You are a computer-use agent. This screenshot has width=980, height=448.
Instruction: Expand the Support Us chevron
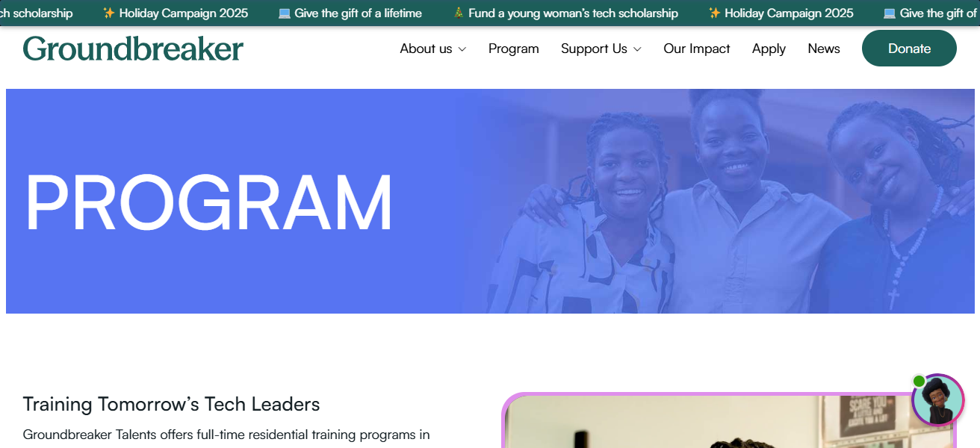[x=637, y=49]
